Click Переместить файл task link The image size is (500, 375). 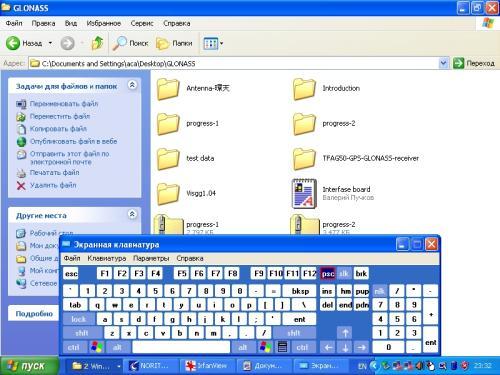point(60,116)
